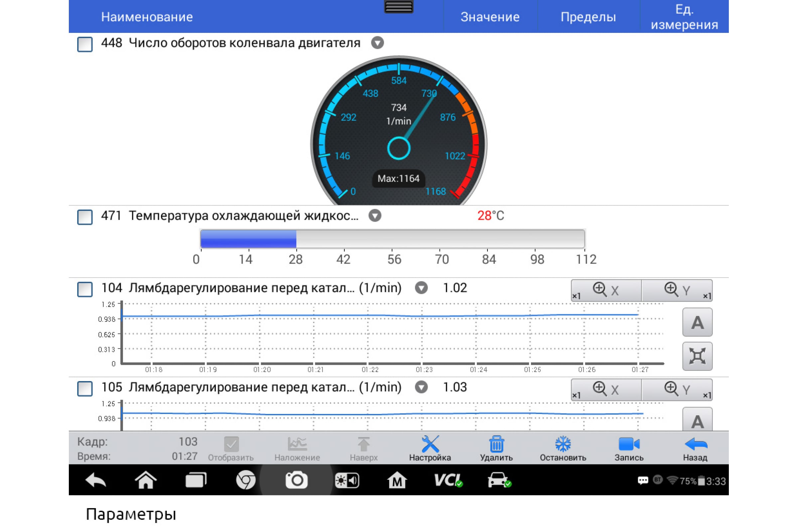Click parameter name Число оборотов коленвала двигателя
This screenshot has height=532, width=798.
click(245, 43)
